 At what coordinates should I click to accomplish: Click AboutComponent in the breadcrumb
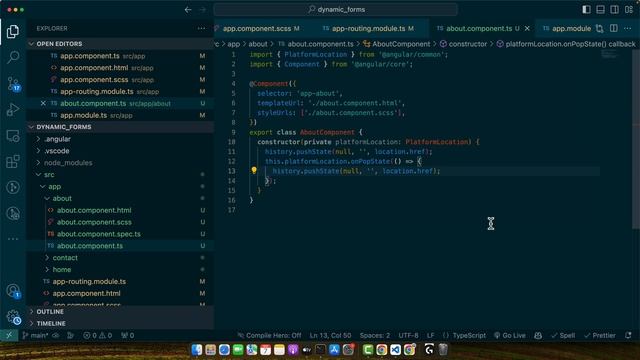point(397,44)
